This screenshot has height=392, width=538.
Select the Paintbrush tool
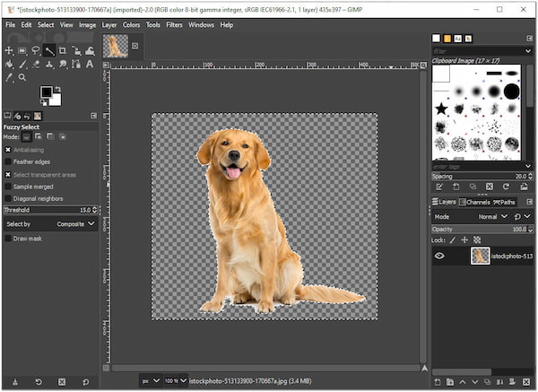tap(22, 65)
